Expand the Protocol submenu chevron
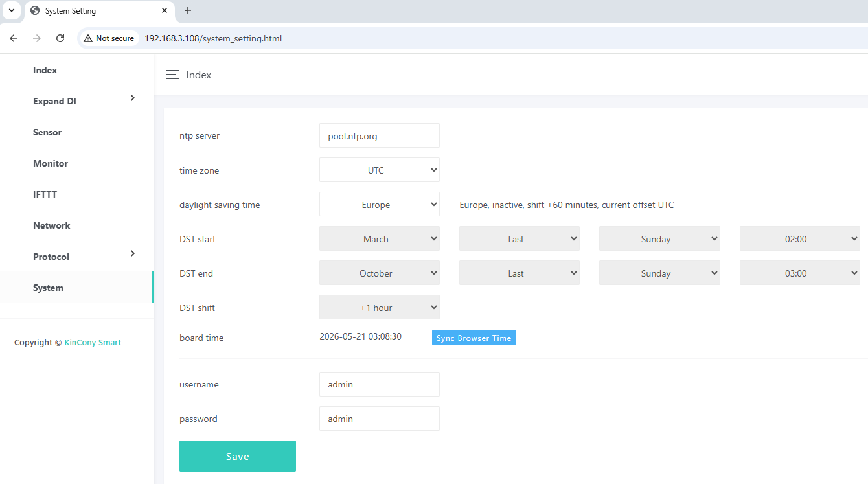This screenshot has width=868, height=484. coord(132,253)
